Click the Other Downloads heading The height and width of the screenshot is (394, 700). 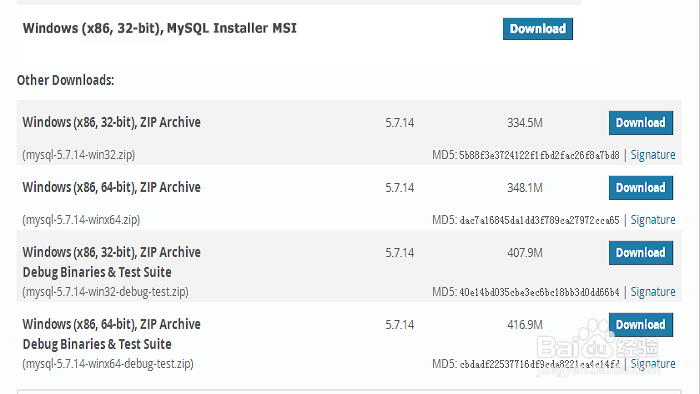(x=66, y=80)
